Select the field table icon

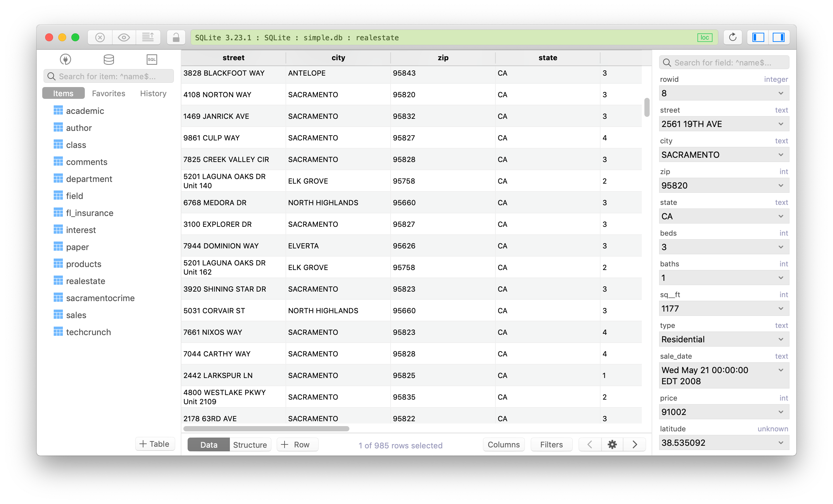click(58, 196)
